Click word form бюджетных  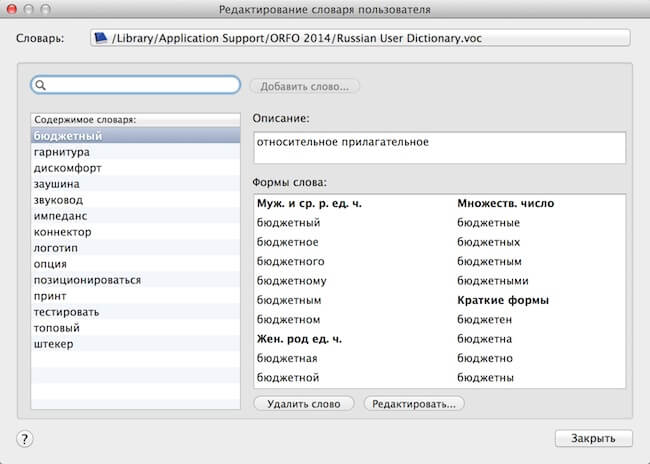489,242
